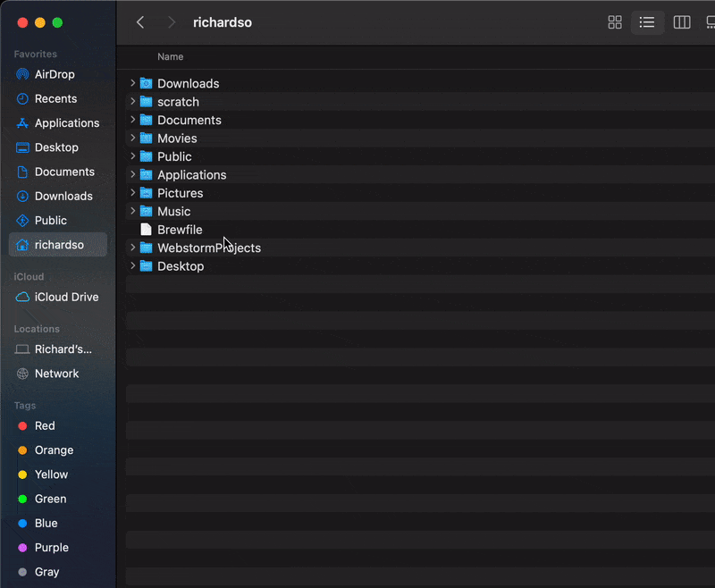This screenshot has height=588, width=715.
Task: Select the Brewfile file name
Action: (180, 230)
